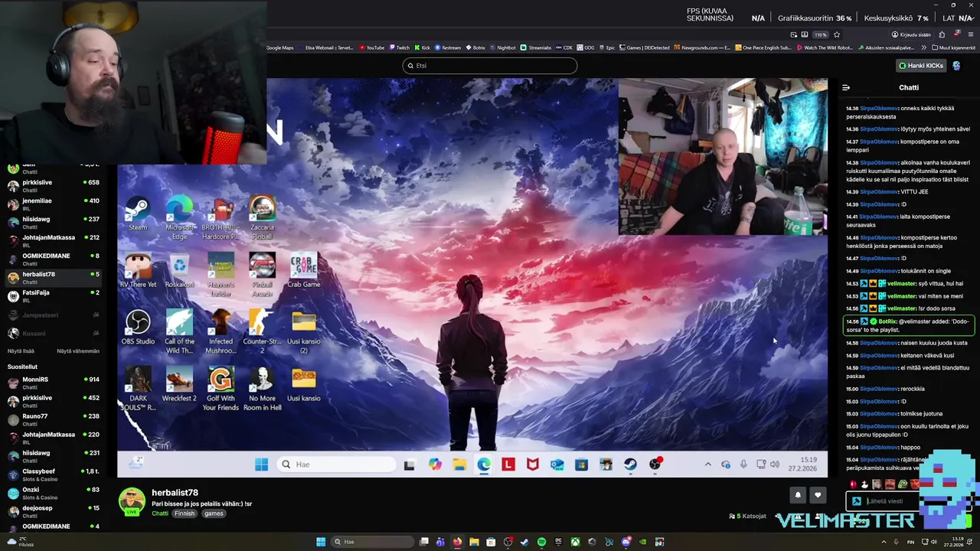Click the OBS icon in streamed taskbar
980x551 pixels.
(x=655, y=465)
